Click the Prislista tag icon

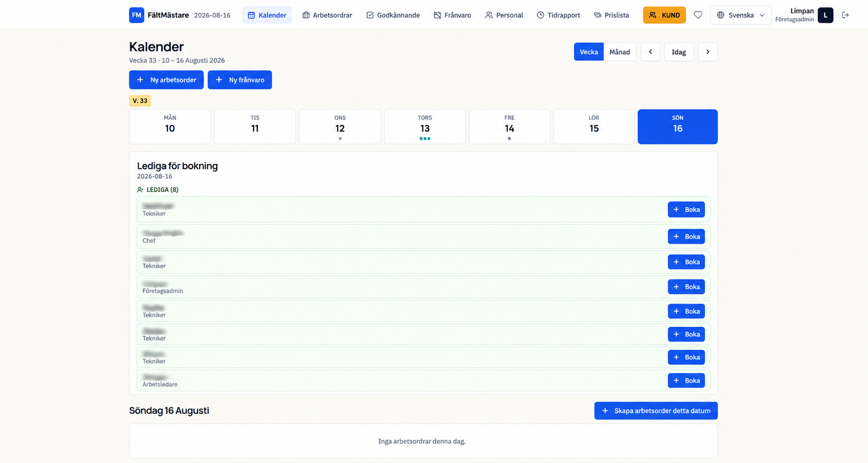[598, 15]
